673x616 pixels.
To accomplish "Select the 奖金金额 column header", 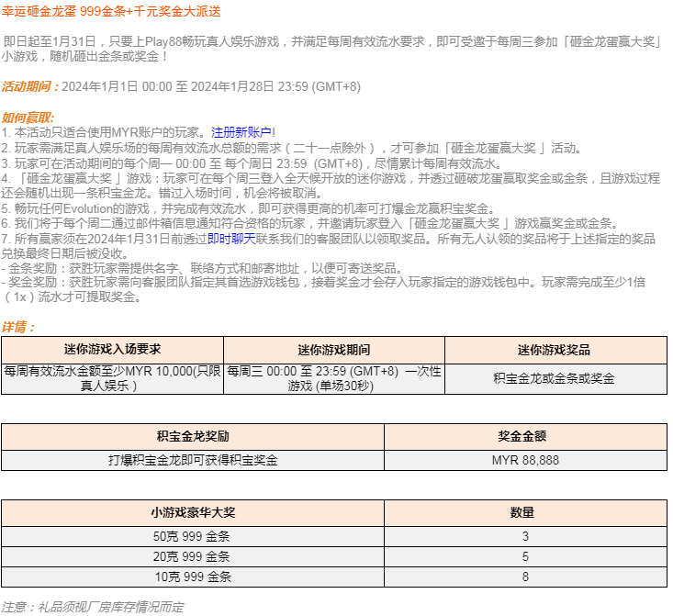I will 525,436.
